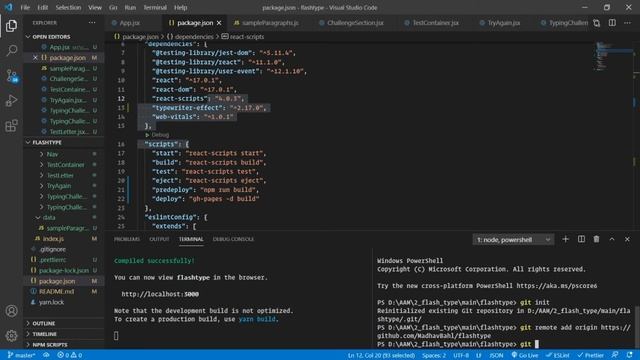Image resolution: width=640 pixels, height=360 pixels.
Task: Open the Accounts menu icon
Action: click(x=11, y=311)
